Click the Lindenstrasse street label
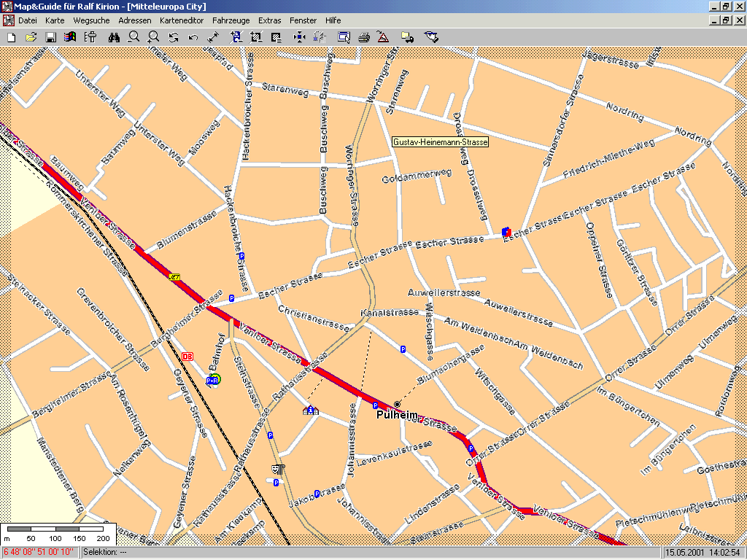The image size is (747, 560). tap(432, 505)
